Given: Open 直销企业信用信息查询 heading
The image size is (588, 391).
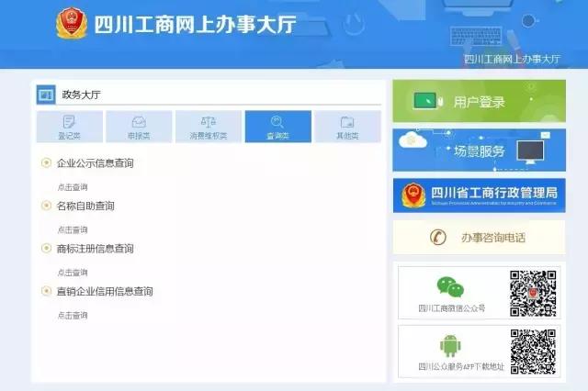Looking at the screenshot, I should pyautogui.click(x=105, y=291).
